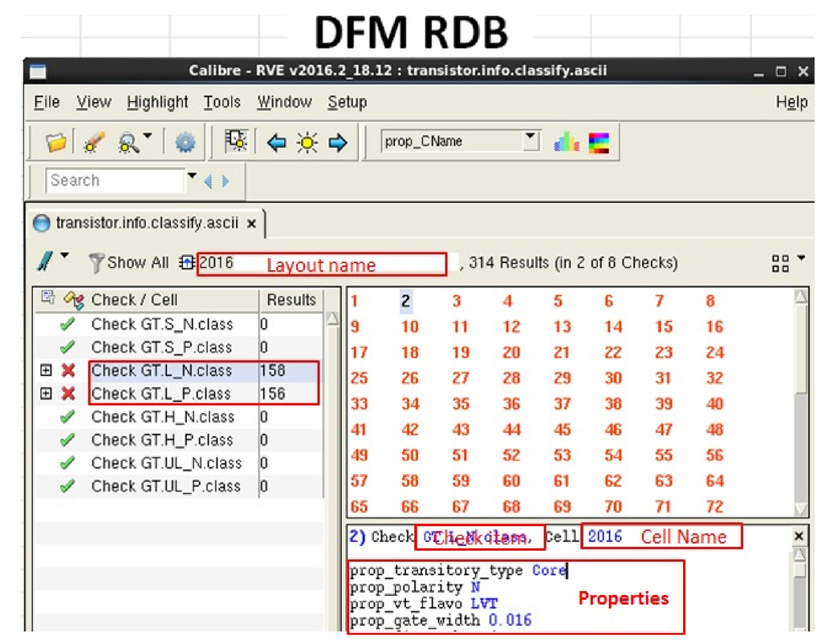Open the Search history dropdown arrow
Image resolution: width=829 pixels, height=644 pixels.
point(192,176)
